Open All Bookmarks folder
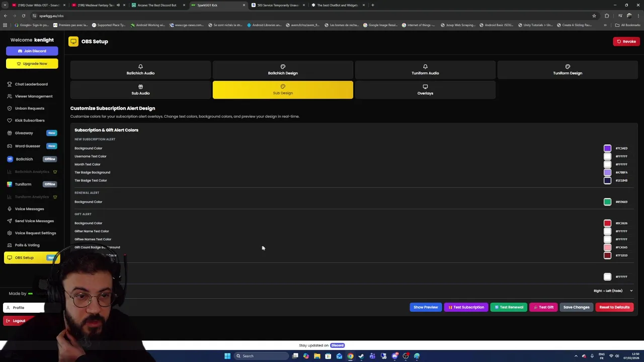This screenshot has height=362, width=644. (x=627, y=25)
